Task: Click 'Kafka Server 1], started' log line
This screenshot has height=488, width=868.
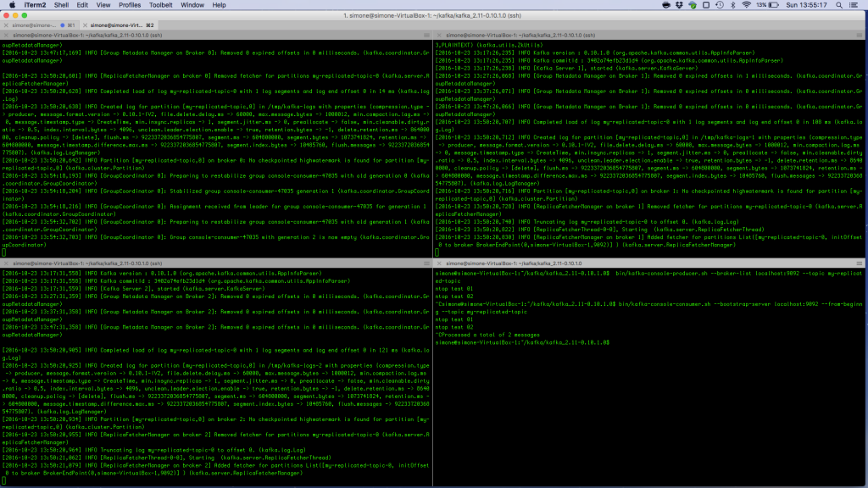Action: coord(566,69)
